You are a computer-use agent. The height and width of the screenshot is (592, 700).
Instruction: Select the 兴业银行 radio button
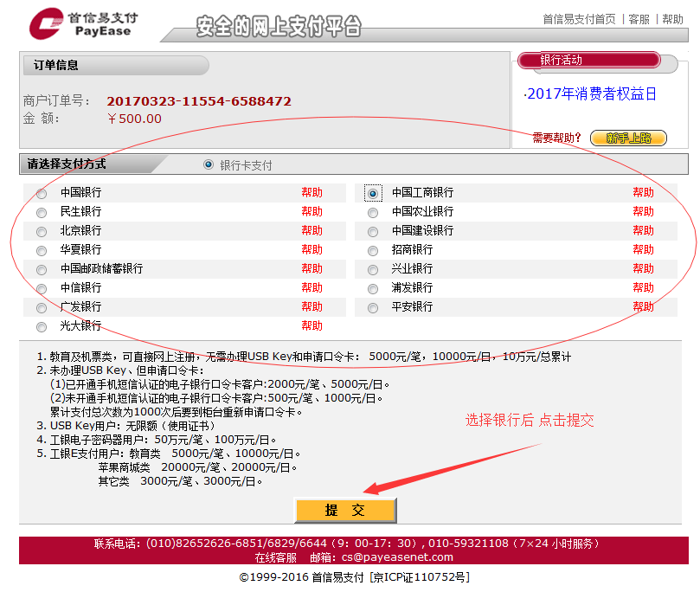tap(373, 270)
